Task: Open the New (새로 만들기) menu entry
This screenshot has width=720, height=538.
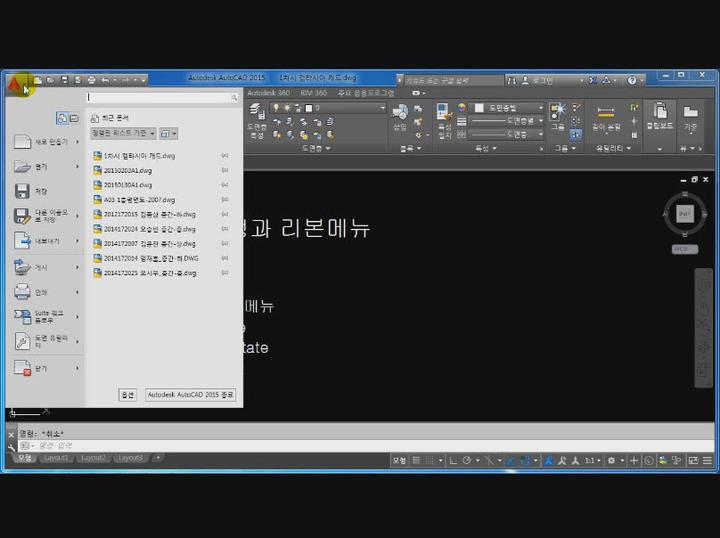Action: tap(46, 142)
